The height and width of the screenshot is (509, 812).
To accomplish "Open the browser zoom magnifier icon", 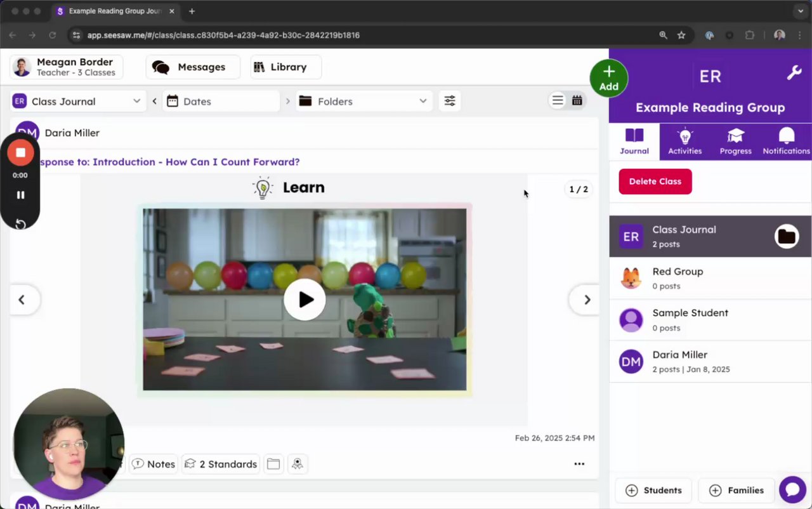I will coord(664,36).
